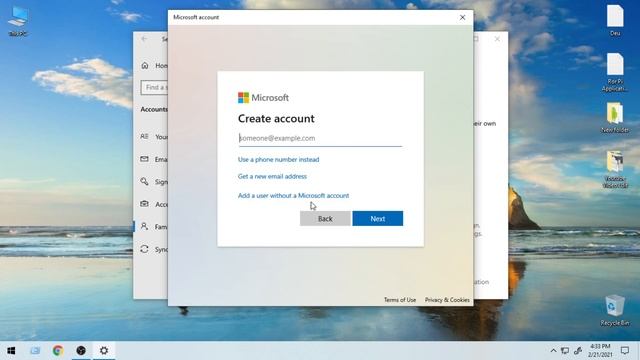The image size is (640, 360).
Task: Click the email address input field
Action: pos(320,138)
